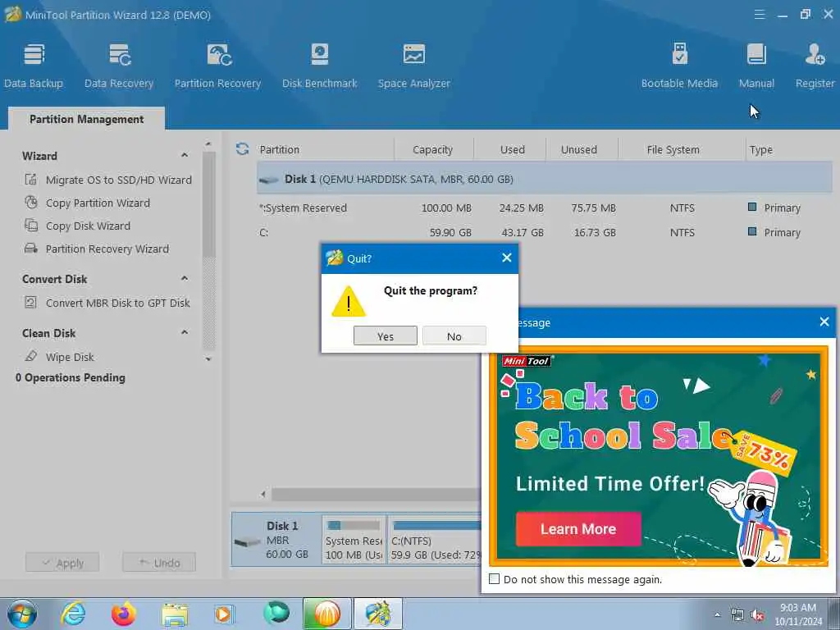Open the hamburger menu in title bar
The image size is (840, 630).
click(760, 15)
